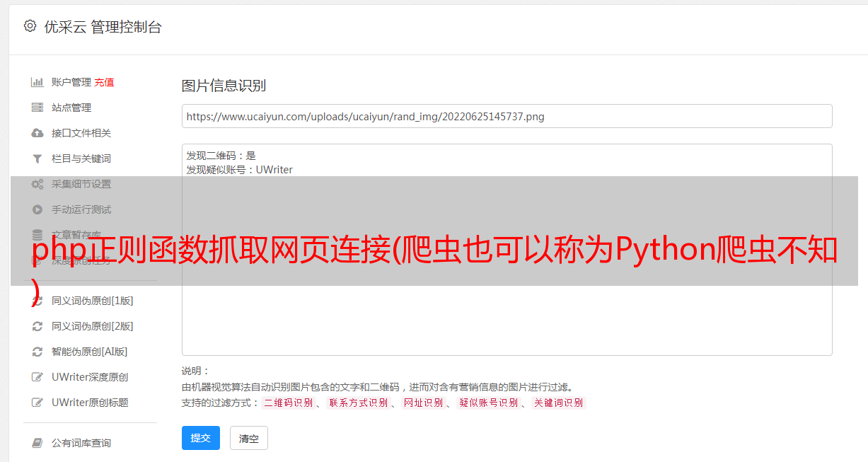This screenshot has width=868, height=462.
Task: Click the blue 提交 button
Action: tap(201, 438)
